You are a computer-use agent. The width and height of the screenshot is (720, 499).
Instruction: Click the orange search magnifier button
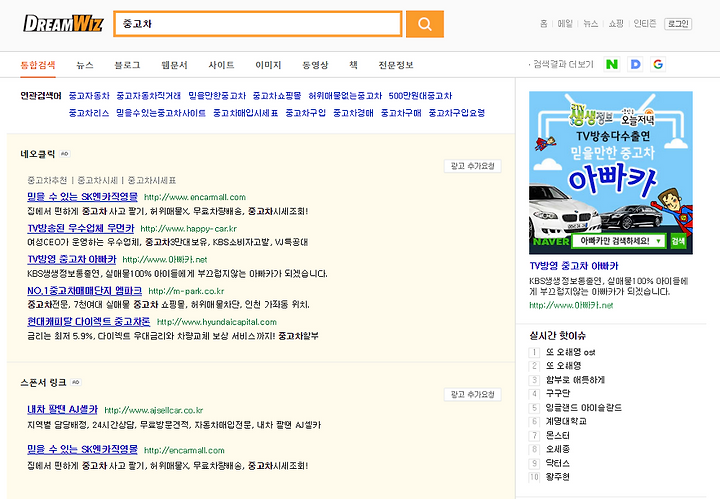click(x=425, y=24)
